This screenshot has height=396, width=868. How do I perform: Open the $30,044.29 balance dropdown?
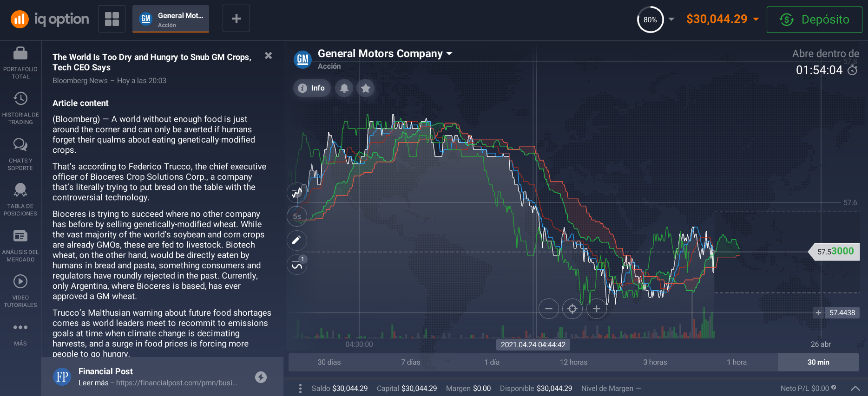point(723,19)
